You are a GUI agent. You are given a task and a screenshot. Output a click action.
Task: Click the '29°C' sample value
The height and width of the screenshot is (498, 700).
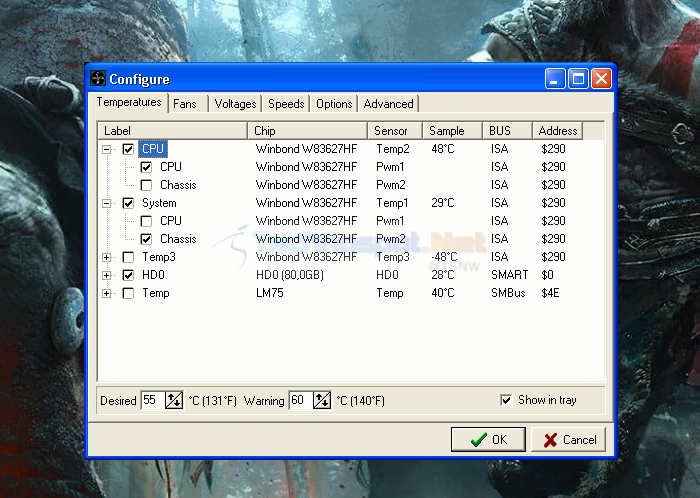point(443,203)
